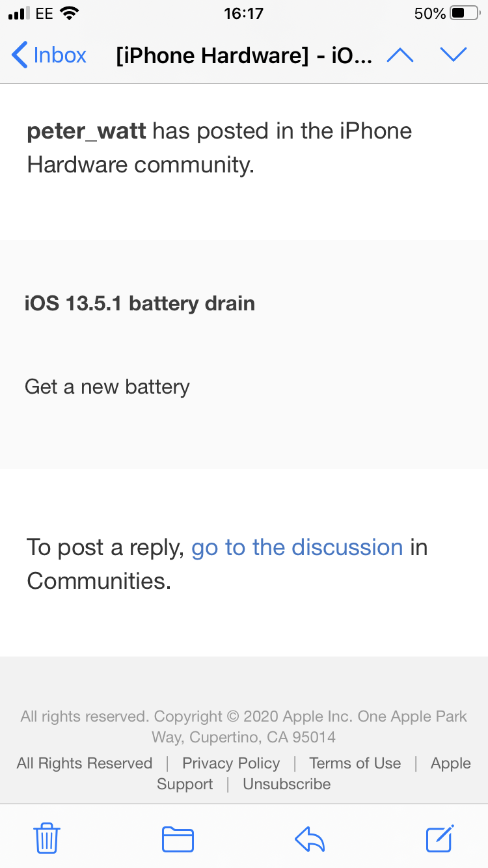Open the 'go to the discussion' link
The width and height of the screenshot is (488, 868).
[297, 547]
